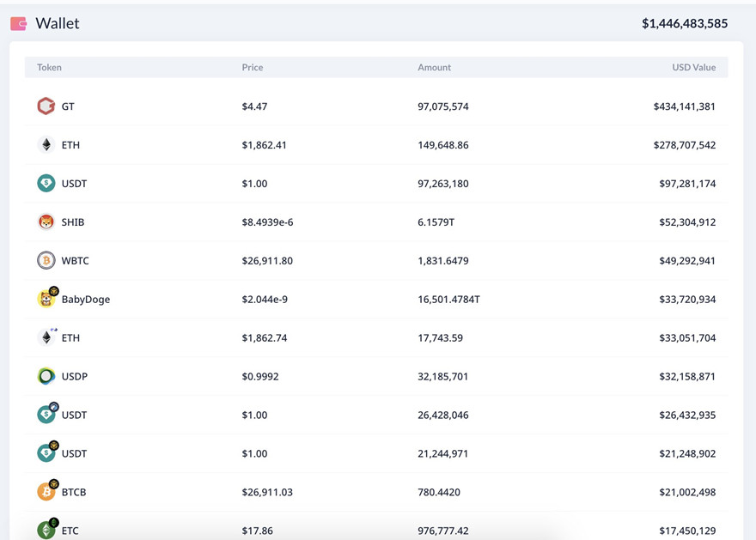Click USD value $33,720,934
The width and height of the screenshot is (756, 540).
687,299
